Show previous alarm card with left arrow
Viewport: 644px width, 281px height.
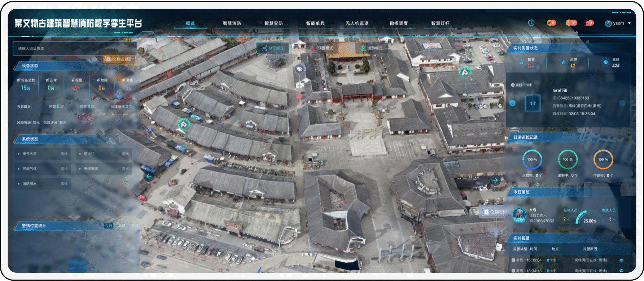pyautogui.click(x=512, y=103)
